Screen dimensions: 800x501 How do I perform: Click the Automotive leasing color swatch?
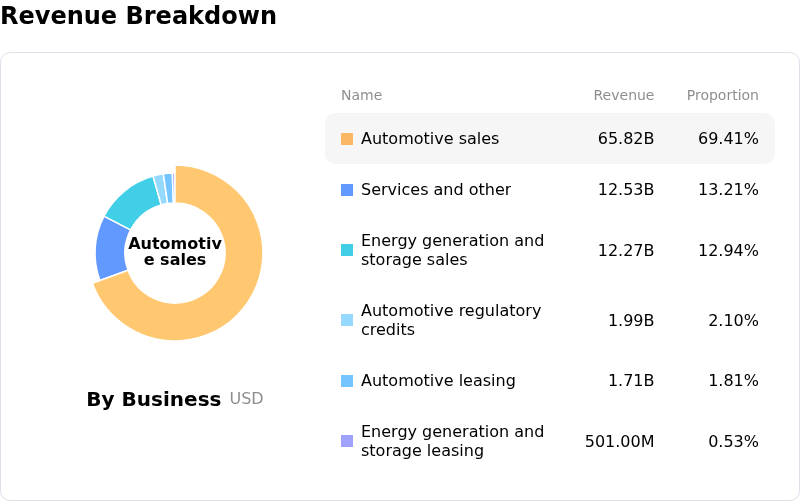click(x=347, y=381)
